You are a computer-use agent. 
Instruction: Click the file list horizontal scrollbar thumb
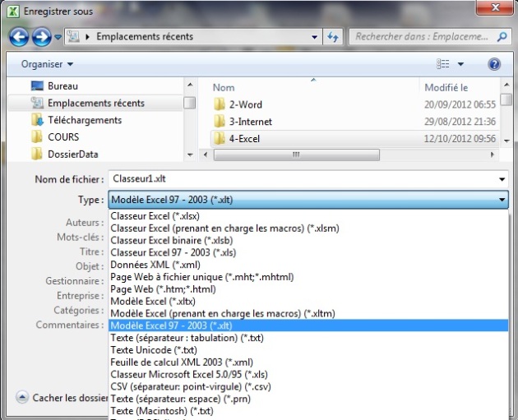pos(296,155)
